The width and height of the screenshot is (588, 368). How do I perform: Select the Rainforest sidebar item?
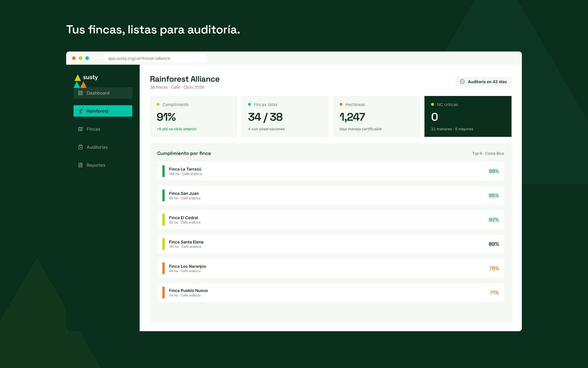click(103, 111)
